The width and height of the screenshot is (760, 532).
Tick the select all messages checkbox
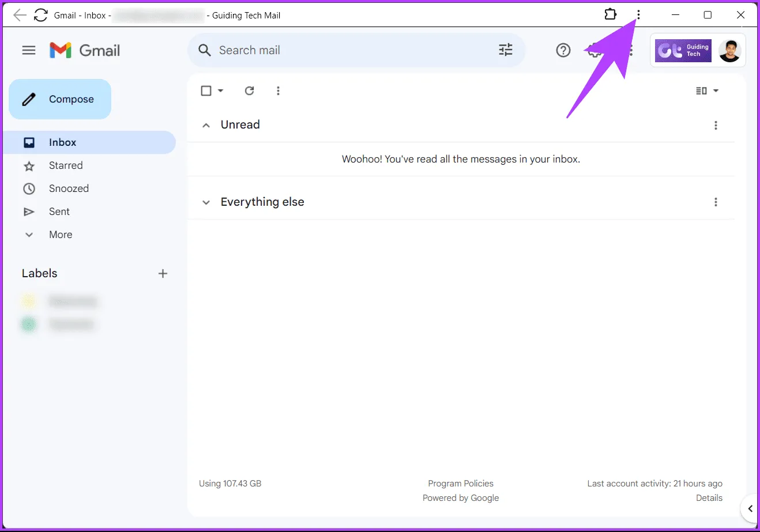206,90
